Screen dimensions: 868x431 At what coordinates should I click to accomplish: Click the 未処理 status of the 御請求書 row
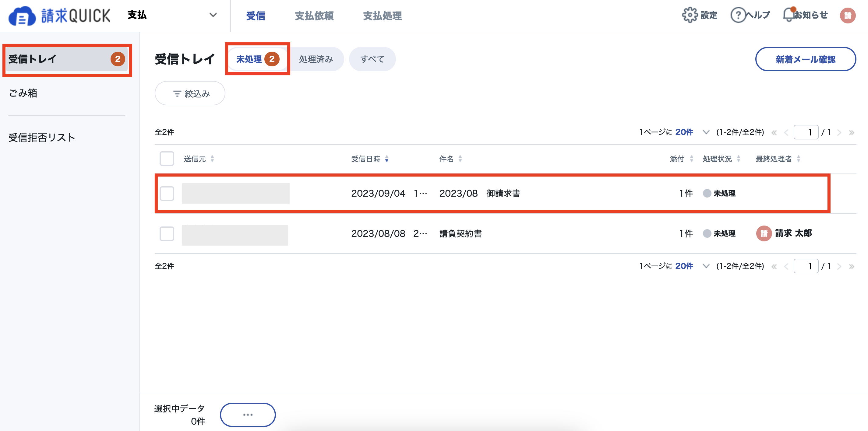coord(719,193)
